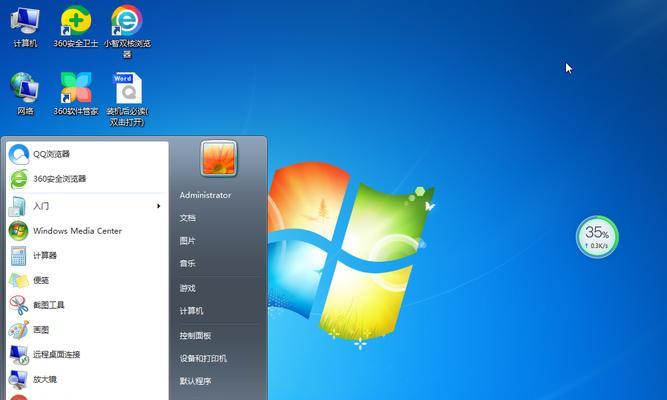Select the 360安全浏览器 text label
This screenshot has height=400, width=667.
coord(60,179)
